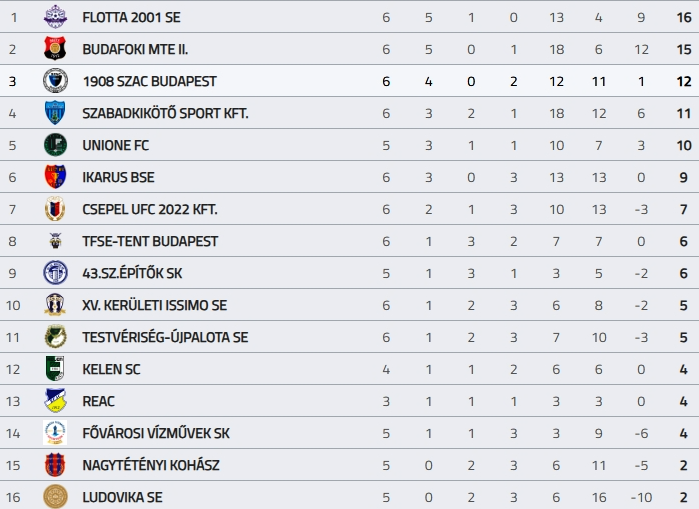
Task: Click the 16 points value for Flotta
Action: click(x=684, y=17)
